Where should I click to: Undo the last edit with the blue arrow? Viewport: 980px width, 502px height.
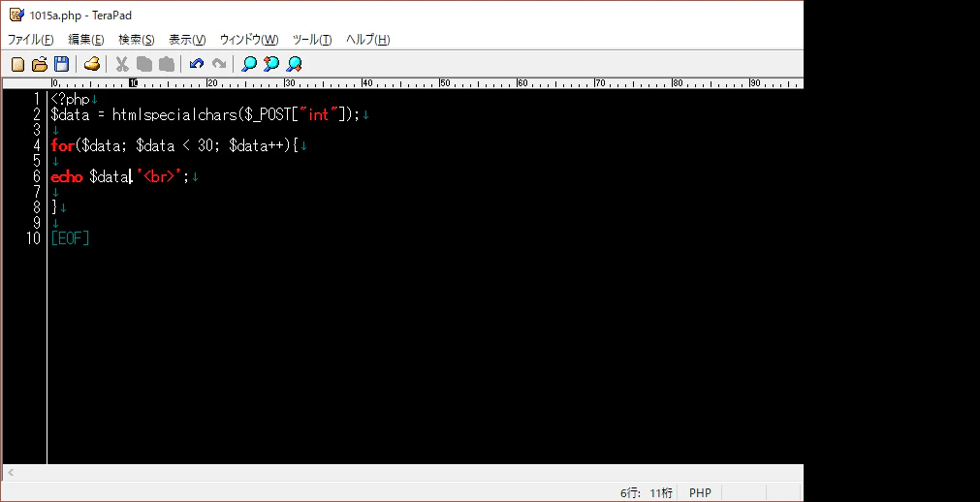(x=197, y=64)
